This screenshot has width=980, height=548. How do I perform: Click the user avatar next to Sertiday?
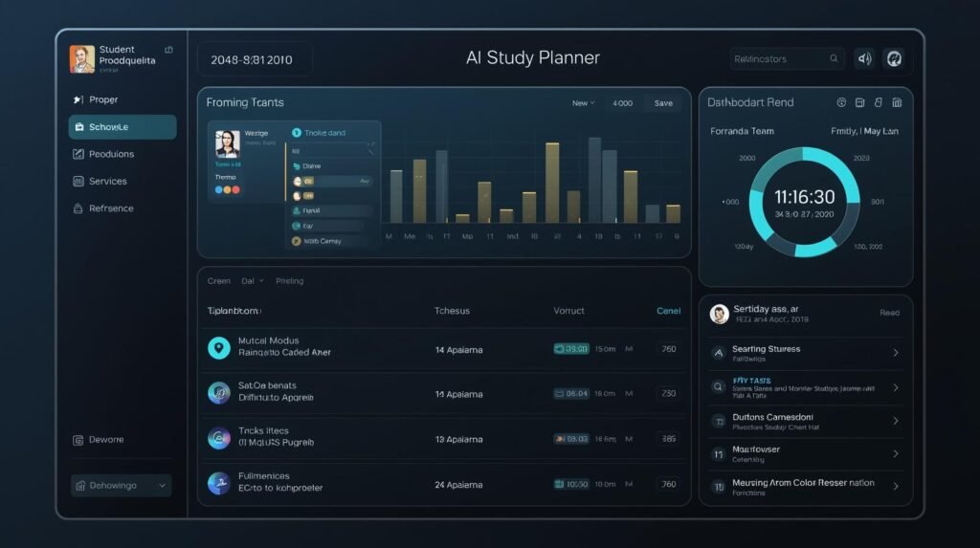coord(720,314)
